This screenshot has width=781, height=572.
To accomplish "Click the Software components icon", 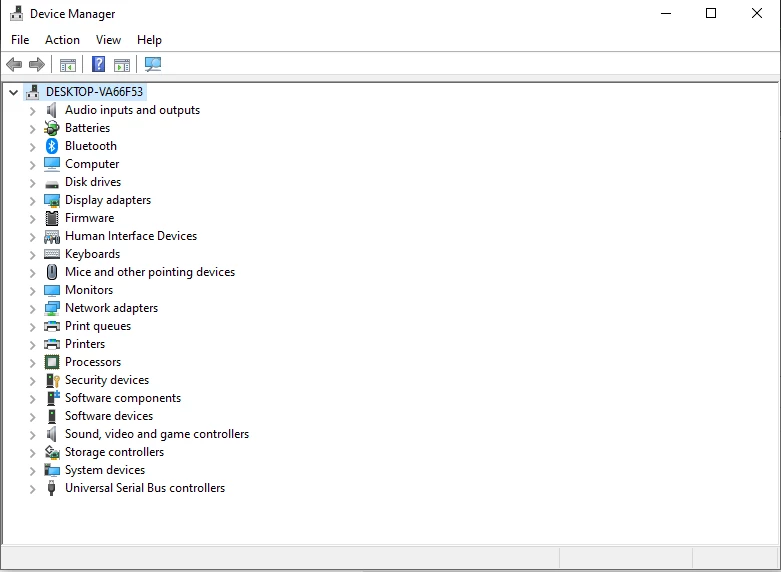I will 53,398.
